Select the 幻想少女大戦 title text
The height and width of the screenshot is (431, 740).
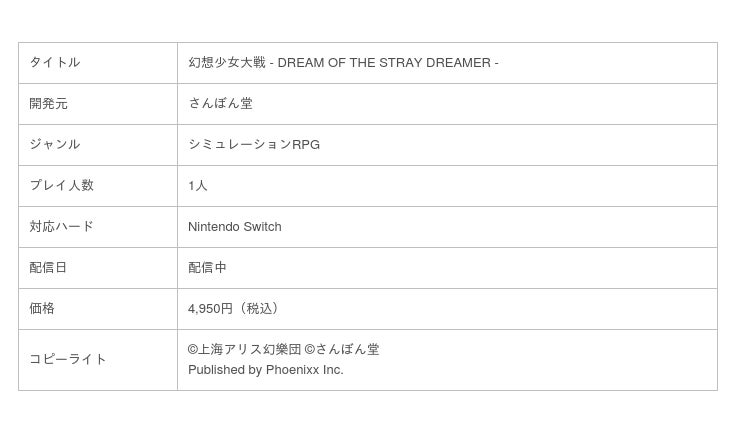pyautogui.click(x=227, y=62)
